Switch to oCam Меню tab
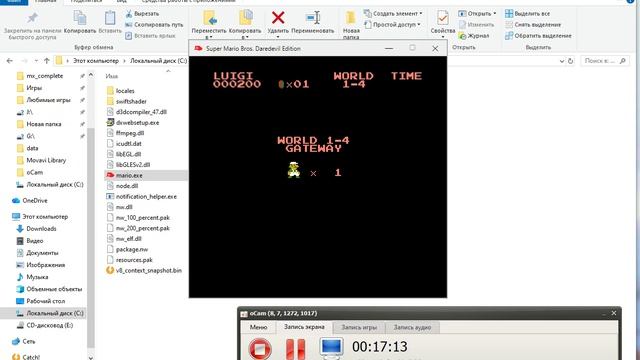The height and width of the screenshot is (360, 640). (x=258, y=327)
